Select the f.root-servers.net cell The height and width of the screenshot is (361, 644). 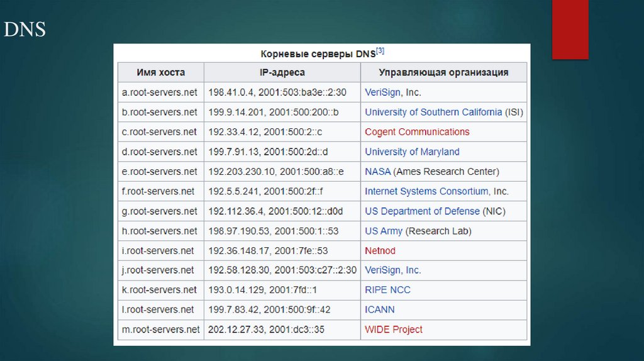click(x=160, y=191)
